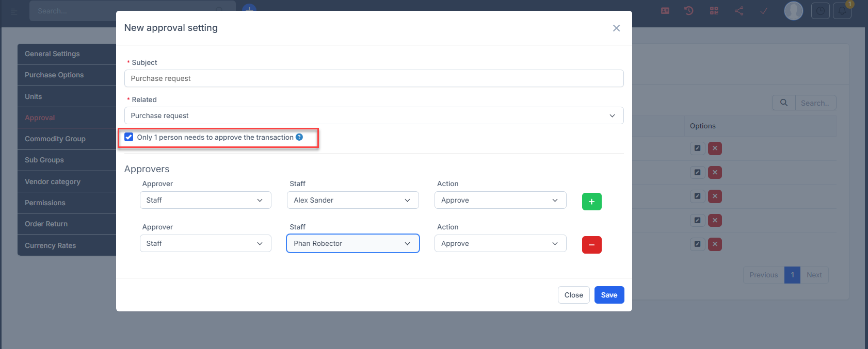
Task: Dismiss the dialog with the X icon
Action: [616, 28]
